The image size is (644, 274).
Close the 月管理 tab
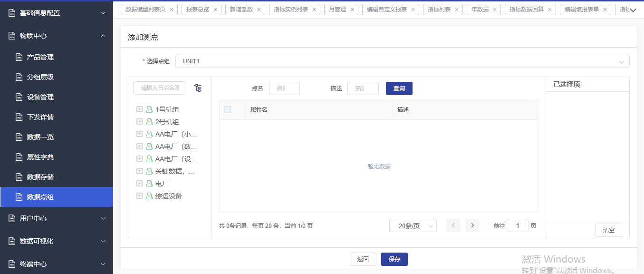tap(352, 10)
